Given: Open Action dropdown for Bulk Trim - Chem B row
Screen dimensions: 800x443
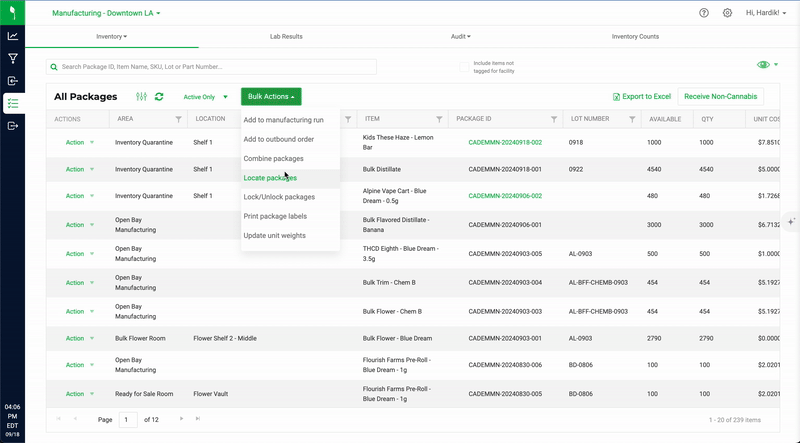Looking at the screenshot, I should point(80,283).
